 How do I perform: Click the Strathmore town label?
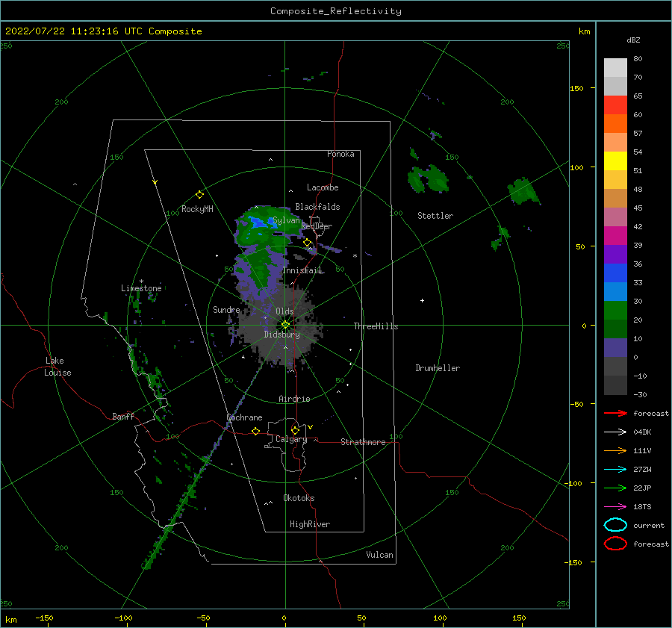[x=363, y=442]
